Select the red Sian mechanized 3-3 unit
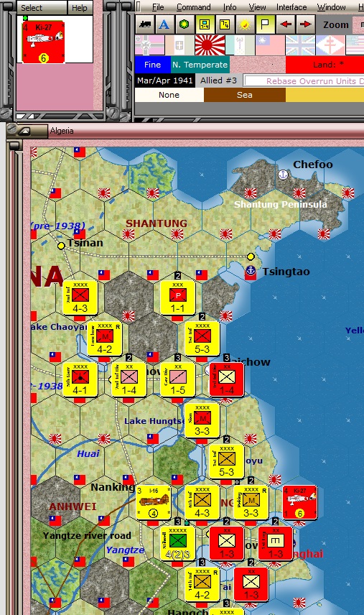Viewport: 364px width, 615px height. (x=202, y=420)
